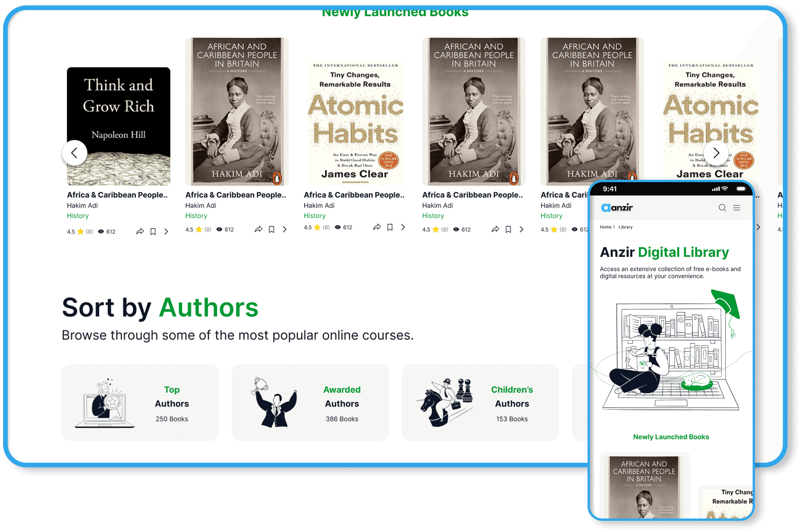Toggle bookmark on the third book card
Image resolution: width=801 pixels, height=532 pixels.
click(x=390, y=227)
